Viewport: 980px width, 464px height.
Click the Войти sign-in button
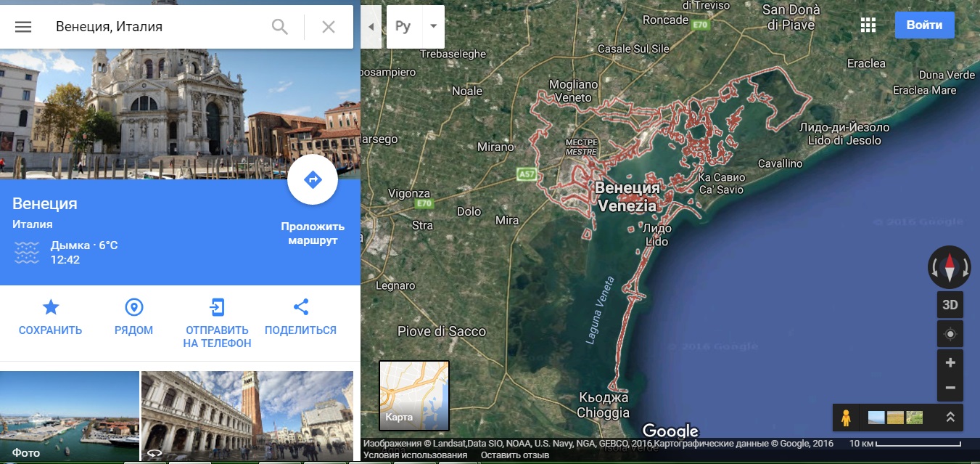coord(924,25)
